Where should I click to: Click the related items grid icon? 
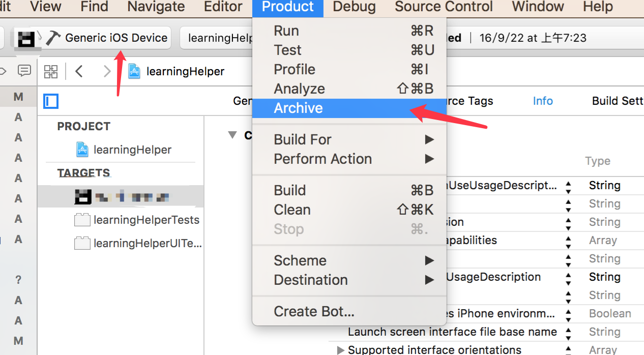coord(51,71)
